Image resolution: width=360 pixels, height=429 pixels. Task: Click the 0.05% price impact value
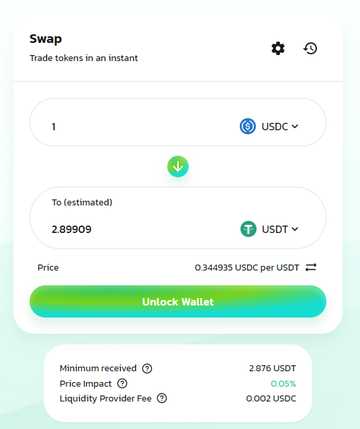[283, 384]
